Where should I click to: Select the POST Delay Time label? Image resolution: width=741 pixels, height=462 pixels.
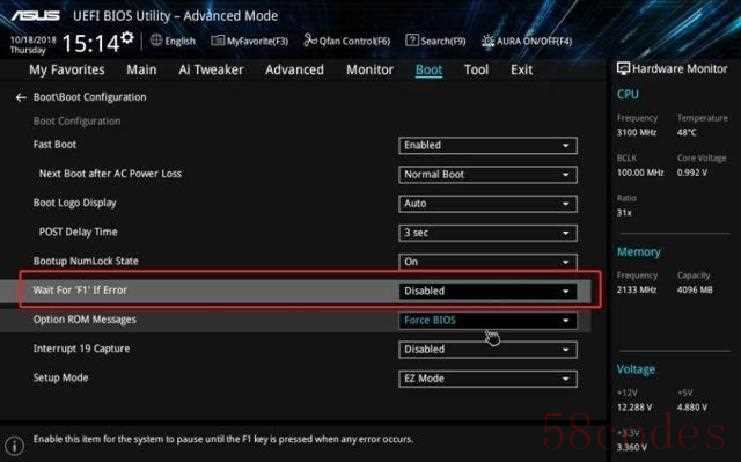click(78, 232)
